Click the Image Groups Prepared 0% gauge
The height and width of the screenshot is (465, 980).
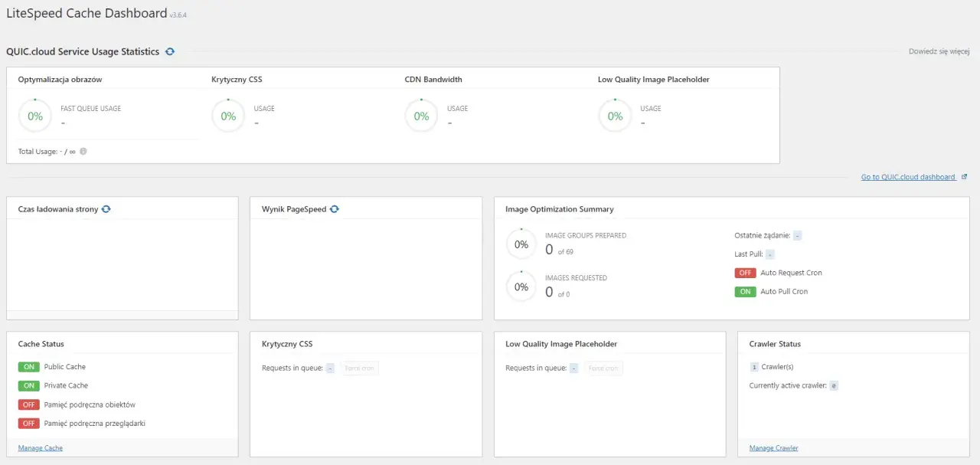coord(521,244)
